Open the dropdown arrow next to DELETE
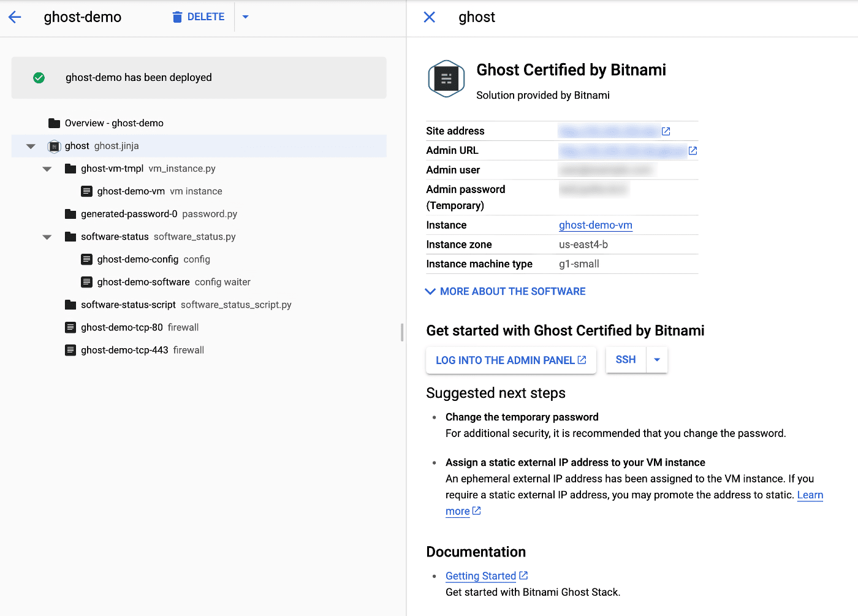The image size is (858, 616). 246,17
